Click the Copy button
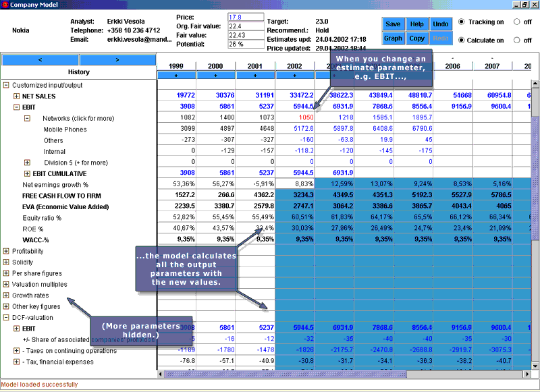Viewport: 540px width, 392px height. coord(416,38)
